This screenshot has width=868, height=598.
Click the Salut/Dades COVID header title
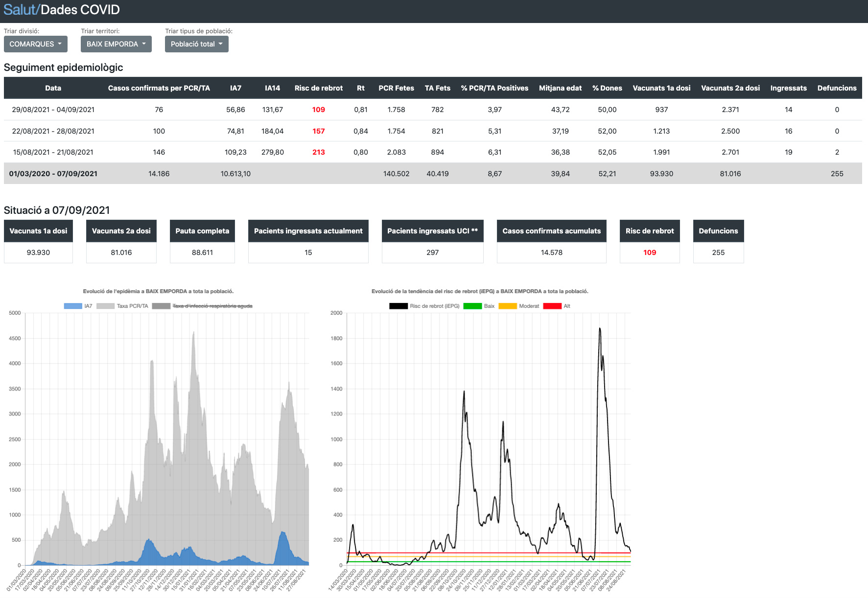tap(62, 10)
